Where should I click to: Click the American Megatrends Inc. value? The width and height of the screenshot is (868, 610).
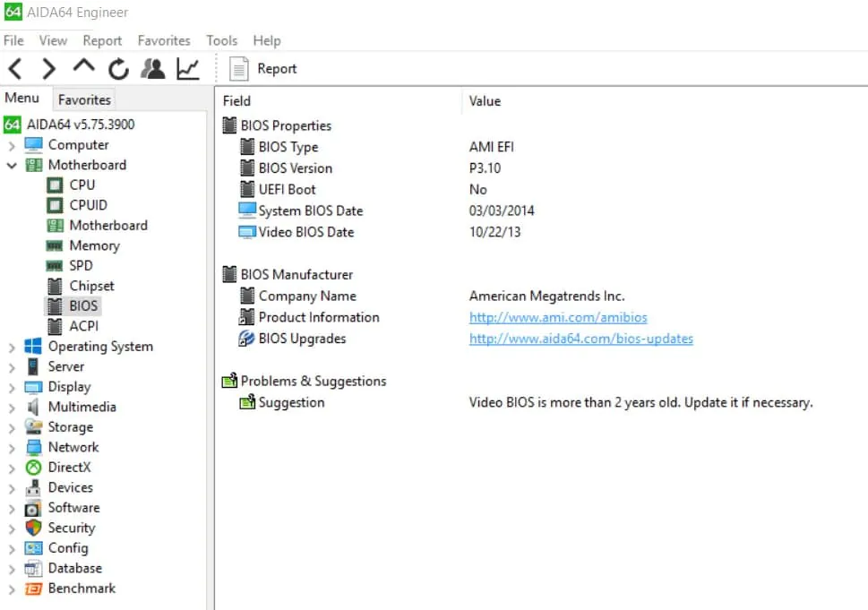tap(547, 296)
